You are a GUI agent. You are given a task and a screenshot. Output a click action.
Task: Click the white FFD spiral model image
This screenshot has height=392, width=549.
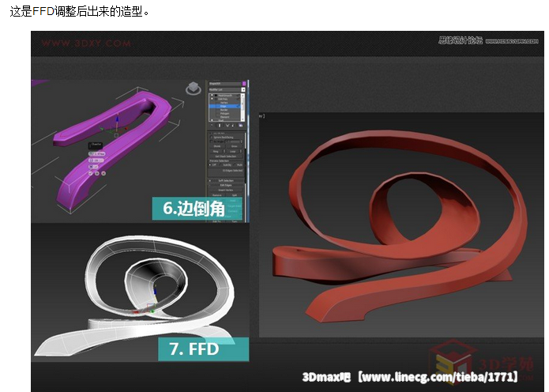pos(140,292)
